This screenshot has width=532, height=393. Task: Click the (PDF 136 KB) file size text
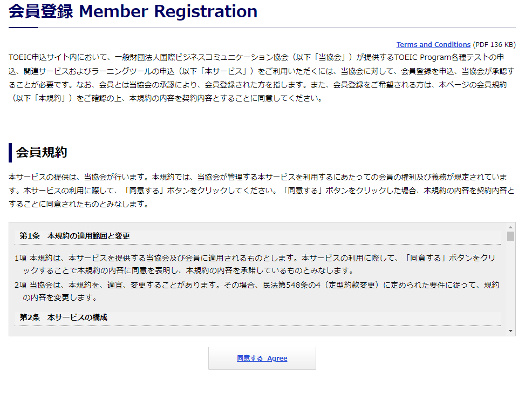[494, 44]
